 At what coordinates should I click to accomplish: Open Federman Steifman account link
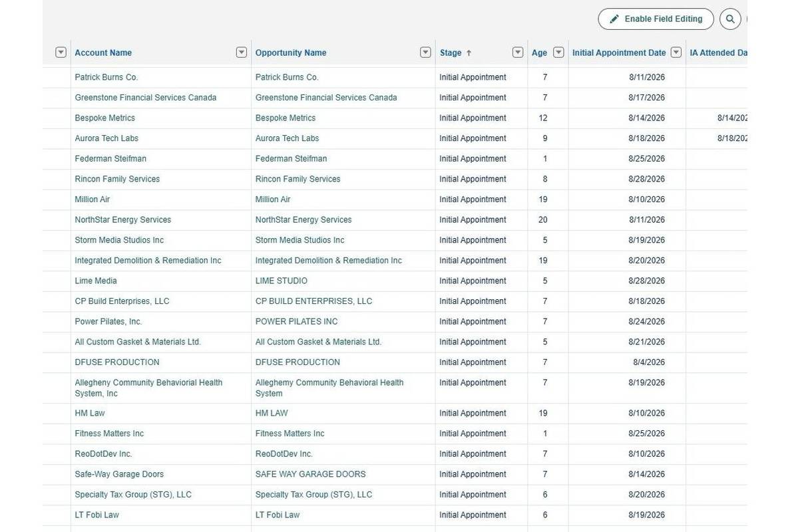tap(110, 158)
